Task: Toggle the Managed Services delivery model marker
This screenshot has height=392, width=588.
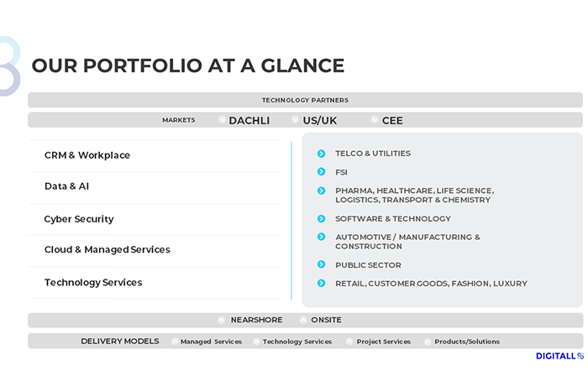Action: click(x=175, y=341)
